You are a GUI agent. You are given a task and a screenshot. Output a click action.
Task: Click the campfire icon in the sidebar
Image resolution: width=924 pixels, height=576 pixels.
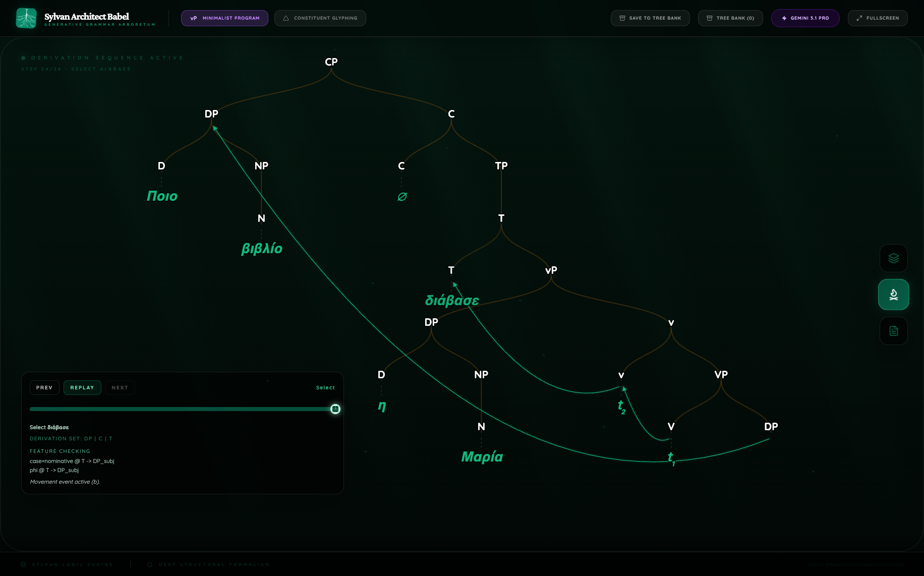tap(893, 295)
